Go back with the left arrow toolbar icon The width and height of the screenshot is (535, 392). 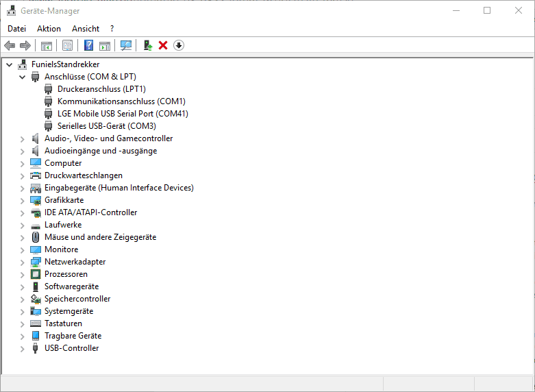click(10, 45)
